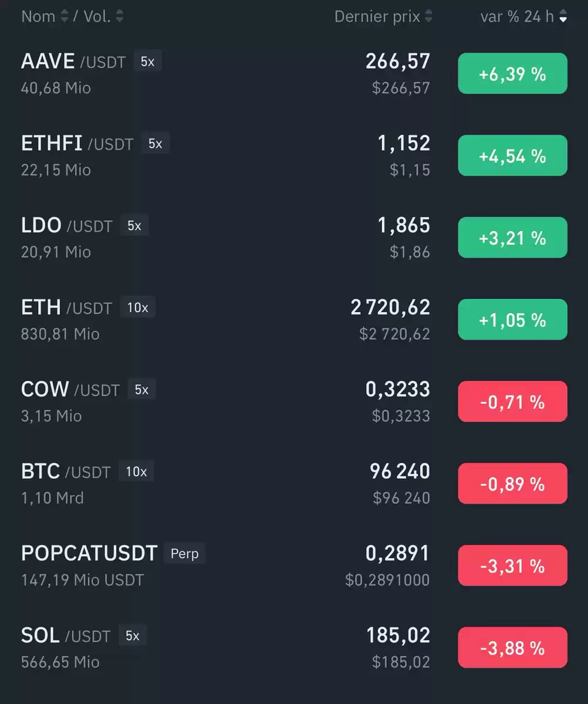This screenshot has height=704, width=588.
Task: Sort by Dernier prix arrows icon
Action: pyautogui.click(x=428, y=16)
